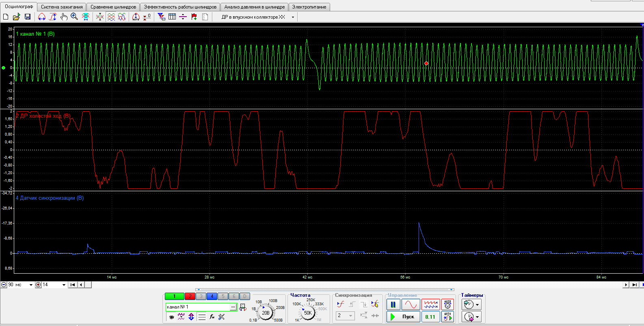Open the 'ДР в впускном коллекторе ХХ' dropdown

click(293, 17)
